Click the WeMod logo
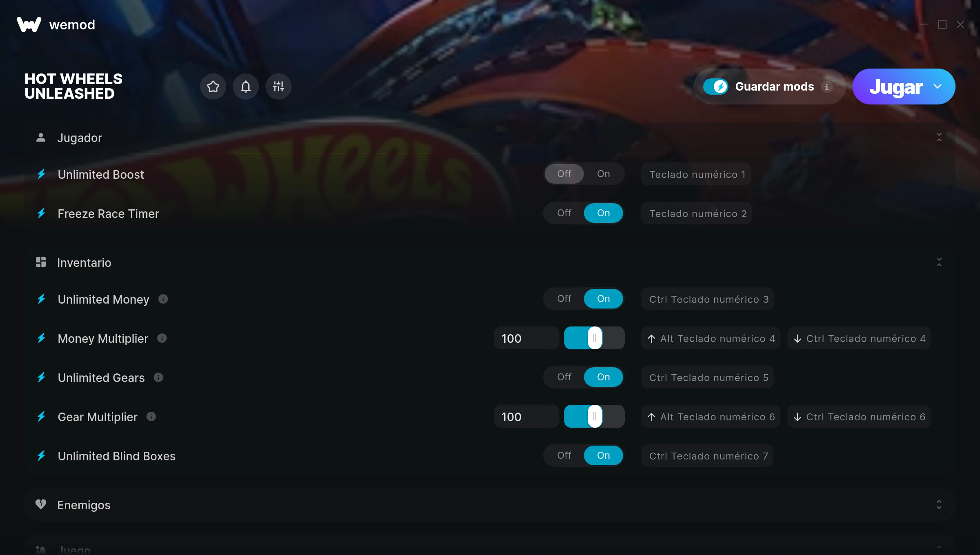 29,24
